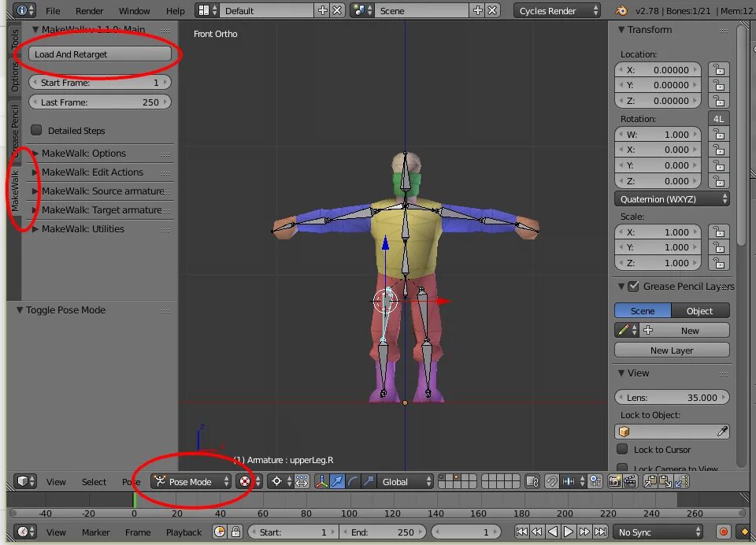The width and height of the screenshot is (756, 545).
Task: Expand the MakeWalk: Utilities panel
Action: 83,228
